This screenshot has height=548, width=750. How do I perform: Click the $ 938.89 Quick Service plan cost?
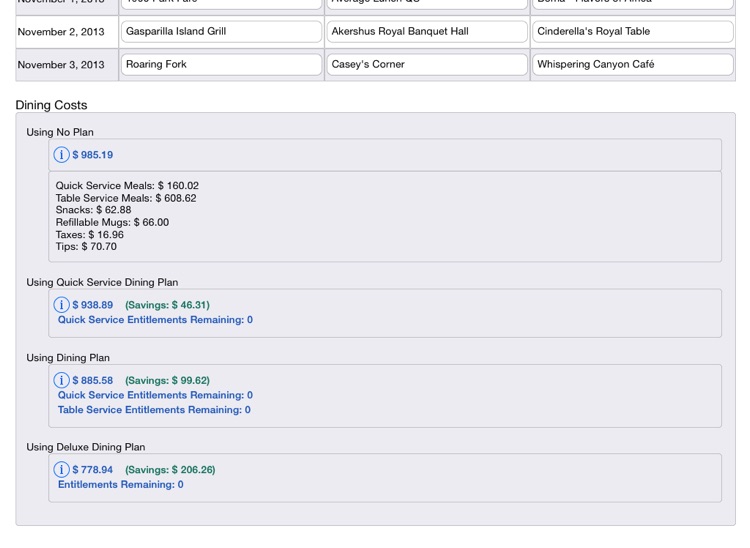click(x=93, y=305)
